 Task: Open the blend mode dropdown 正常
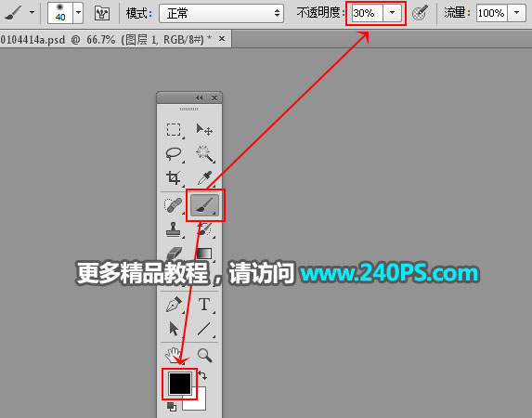(221, 14)
